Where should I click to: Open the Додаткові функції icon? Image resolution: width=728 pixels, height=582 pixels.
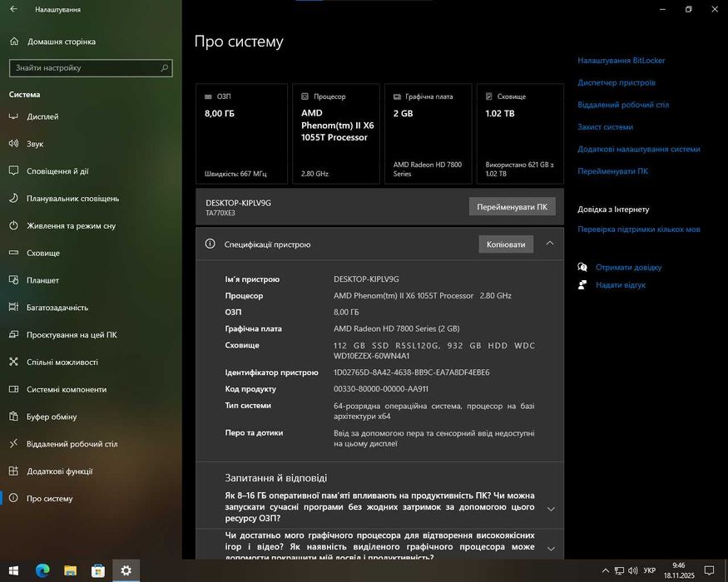(13, 471)
